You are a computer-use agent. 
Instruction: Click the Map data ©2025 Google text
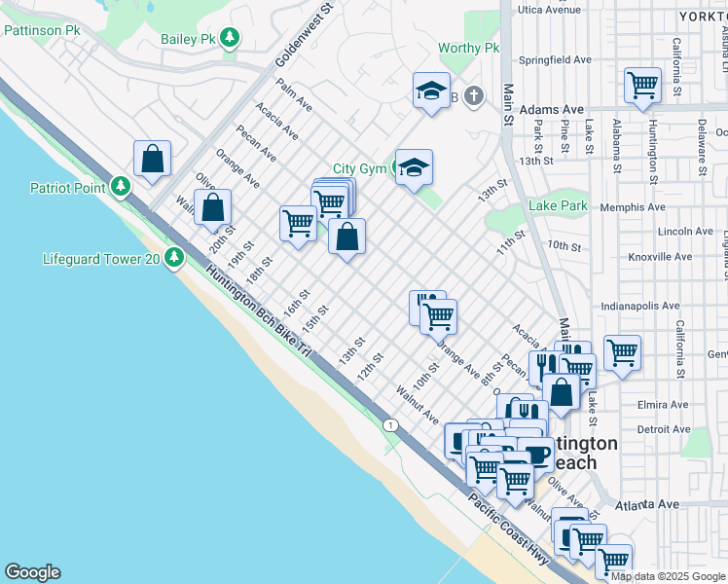(x=668, y=576)
